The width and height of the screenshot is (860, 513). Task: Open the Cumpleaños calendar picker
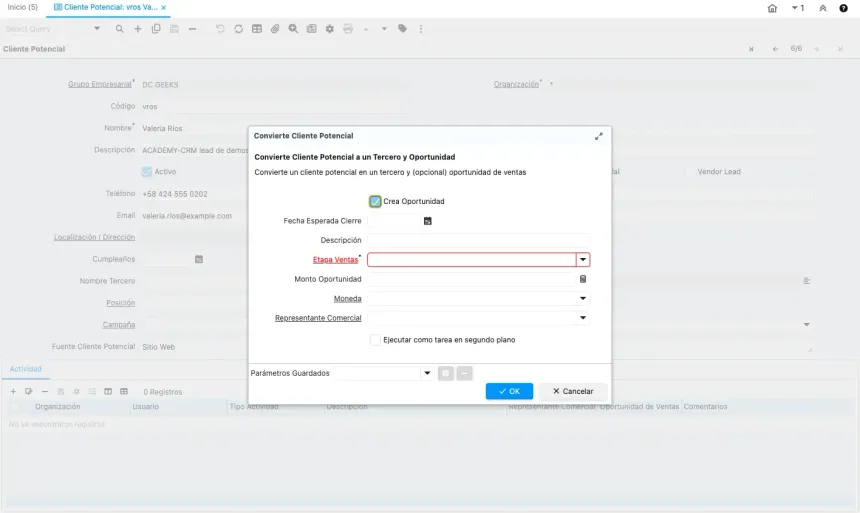click(199, 259)
